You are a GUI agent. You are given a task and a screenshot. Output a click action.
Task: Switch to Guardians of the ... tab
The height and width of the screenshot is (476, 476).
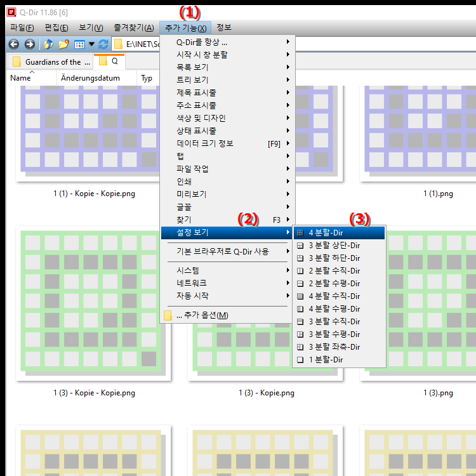(x=50, y=62)
